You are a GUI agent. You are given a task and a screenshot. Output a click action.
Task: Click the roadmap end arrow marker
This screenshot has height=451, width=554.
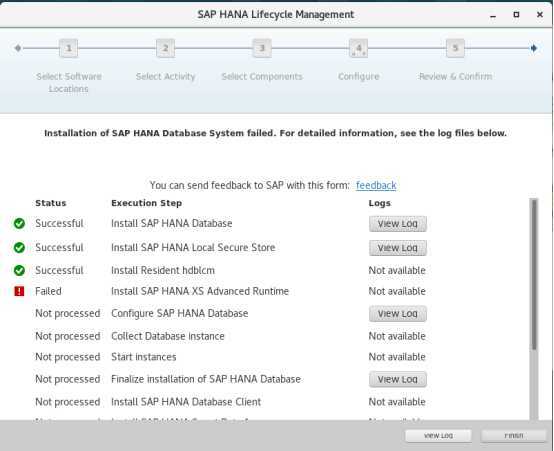(x=534, y=48)
